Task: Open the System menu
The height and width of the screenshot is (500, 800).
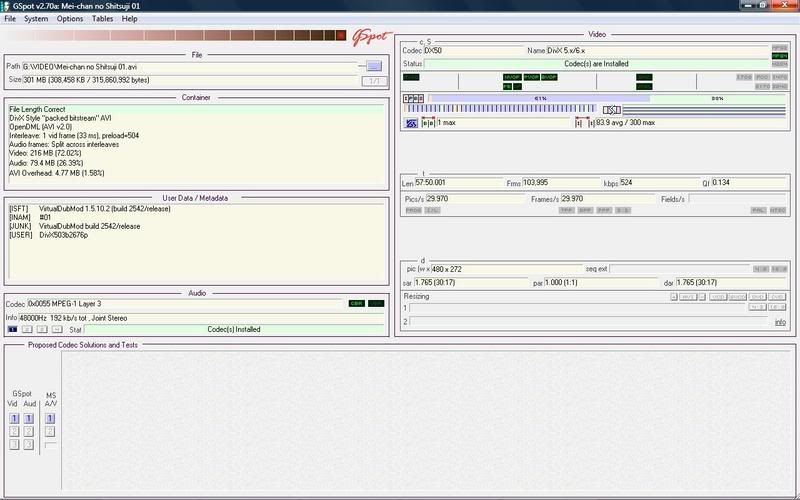Action: 36,19
